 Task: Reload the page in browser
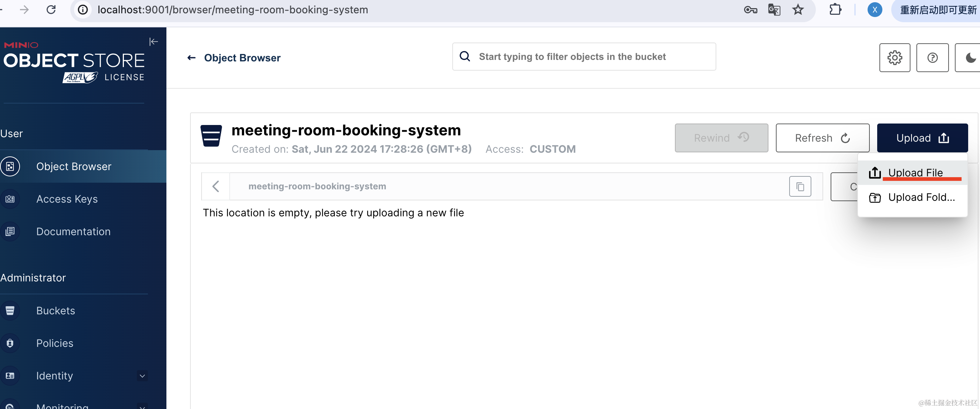51,10
